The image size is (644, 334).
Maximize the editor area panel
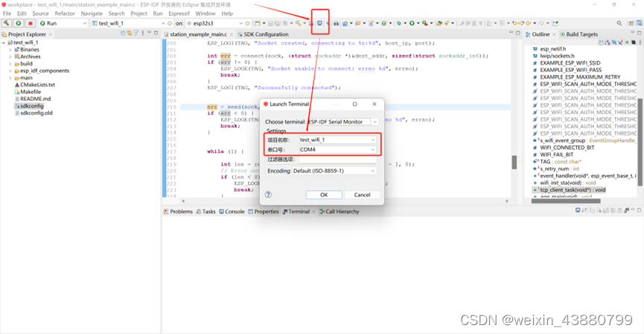pyautogui.click(x=517, y=33)
